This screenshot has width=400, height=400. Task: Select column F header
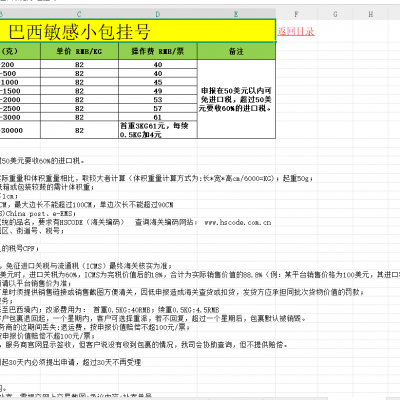pos(296,14)
